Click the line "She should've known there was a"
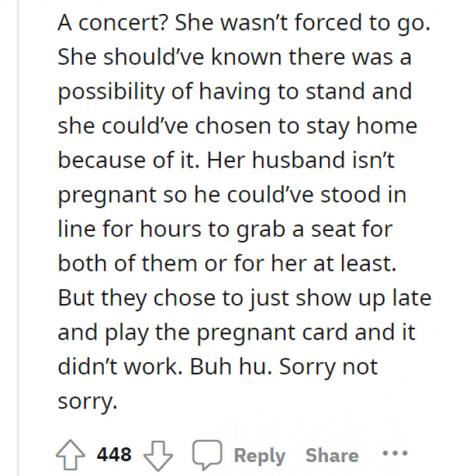This screenshot has width=463, height=476. pos(234,58)
